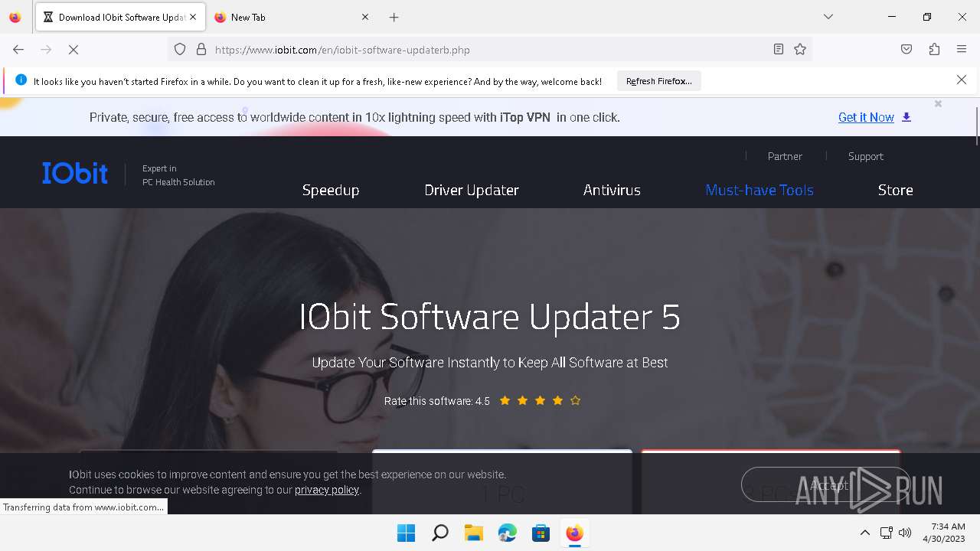Open the Speedup menu

(331, 190)
